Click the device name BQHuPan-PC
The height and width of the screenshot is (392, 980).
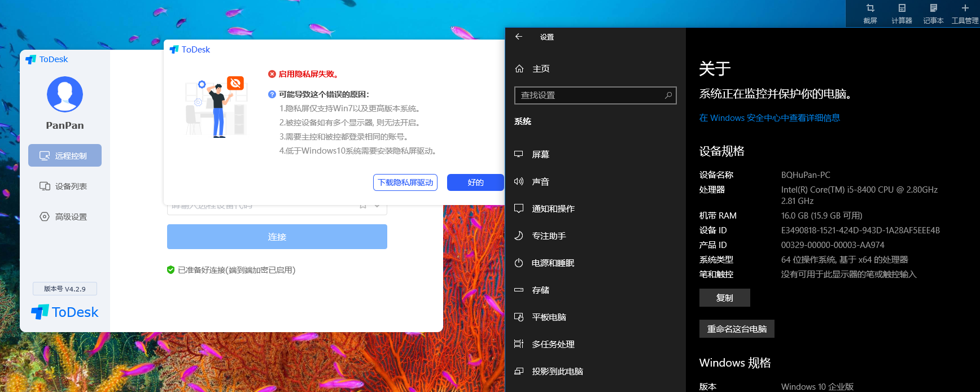tap(806, 175)
